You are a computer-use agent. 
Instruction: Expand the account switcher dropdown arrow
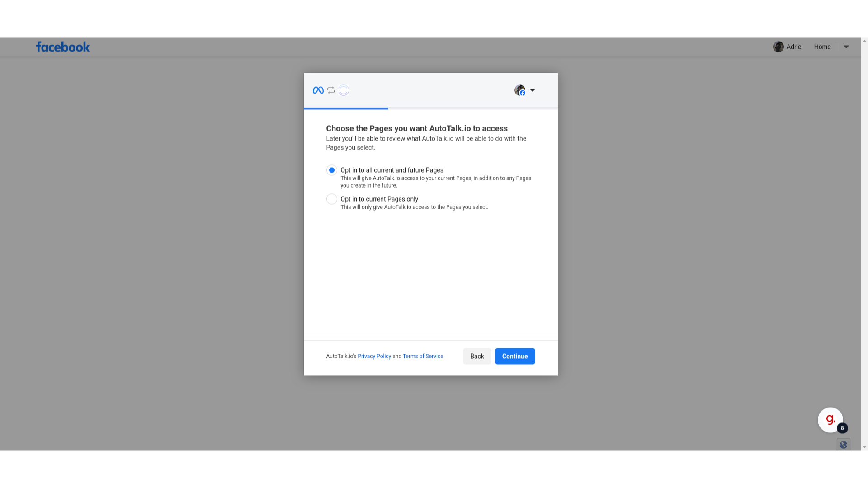(x=533, y=90)
